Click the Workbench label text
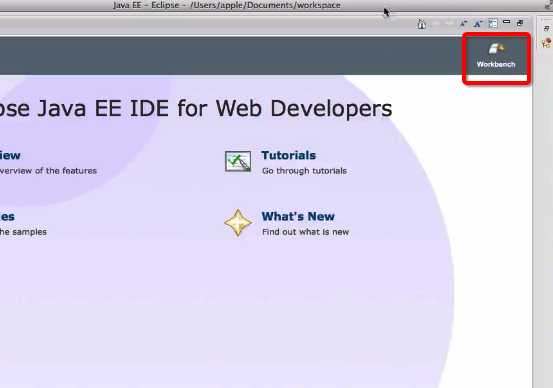Screen dimensions: 553x388 click(496, 64)
